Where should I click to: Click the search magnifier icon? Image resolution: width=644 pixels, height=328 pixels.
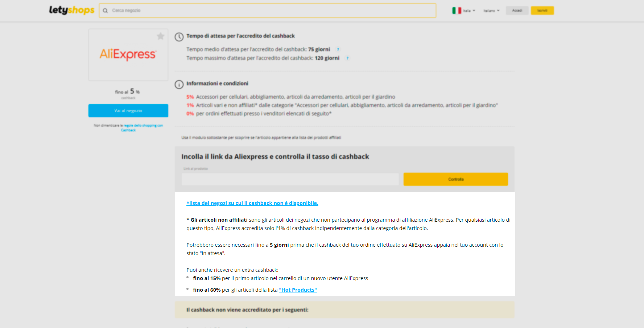pyautogui.click(x=105, y=11)
